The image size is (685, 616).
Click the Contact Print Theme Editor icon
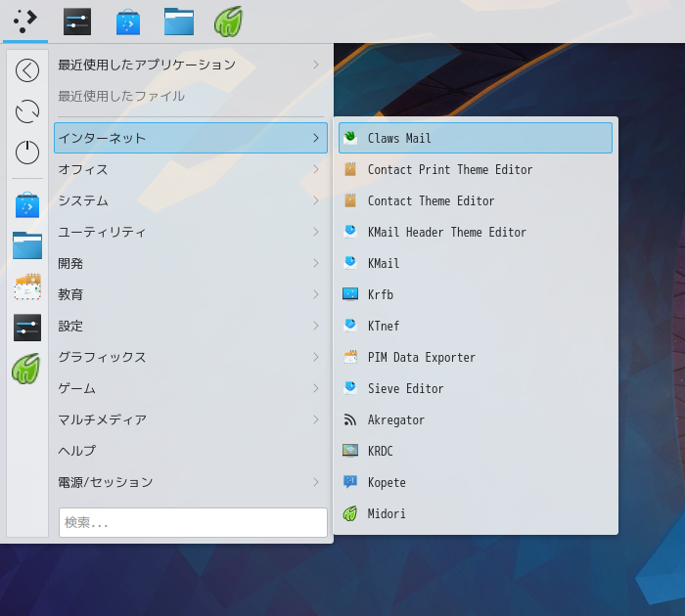pyautogui.click(x=350, y=169)
